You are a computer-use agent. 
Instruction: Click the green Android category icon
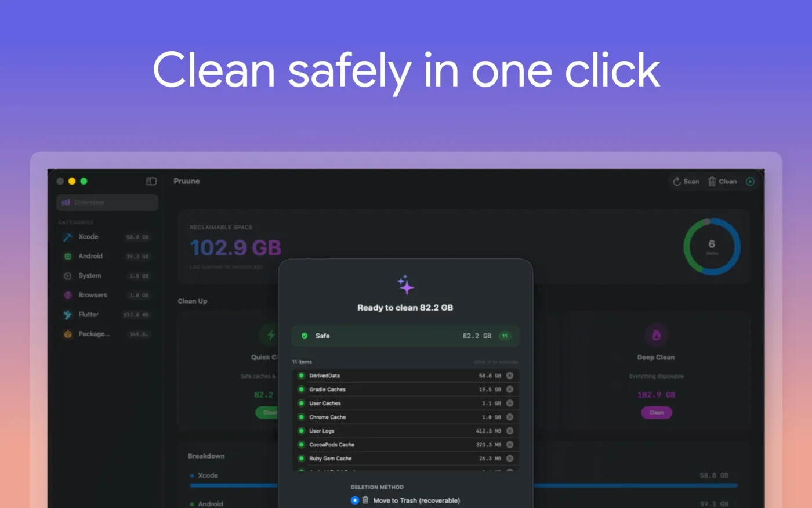pos(67,256)
